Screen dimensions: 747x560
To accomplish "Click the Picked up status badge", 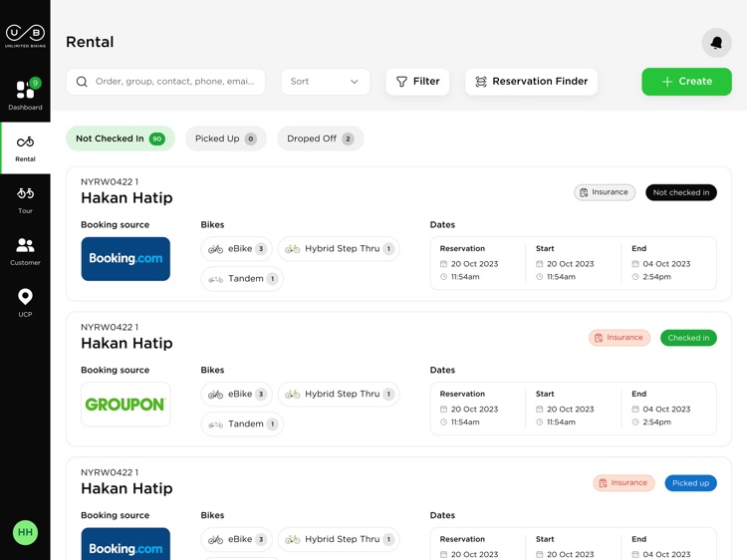I will (x=690, y=483).
